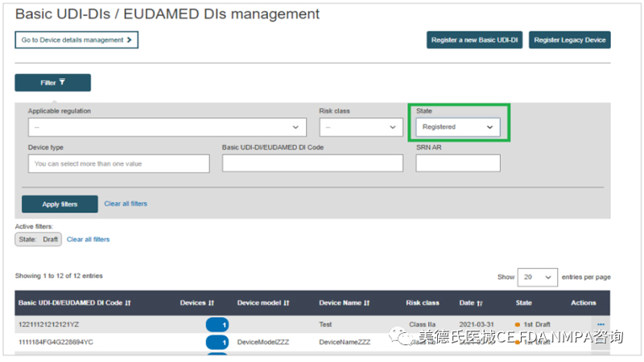Screen dimensions: 644x362
Task: Open the State dropdown showing Registered
Action: (457, 127)
